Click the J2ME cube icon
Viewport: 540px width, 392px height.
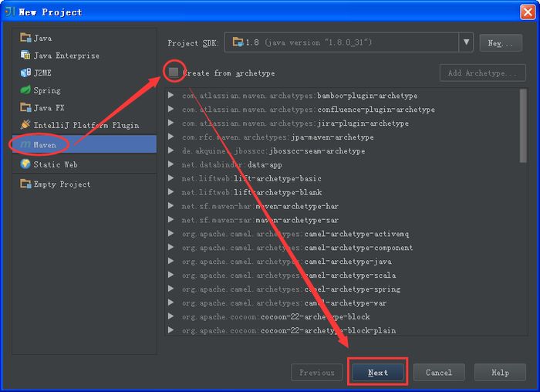click(25, 73)
